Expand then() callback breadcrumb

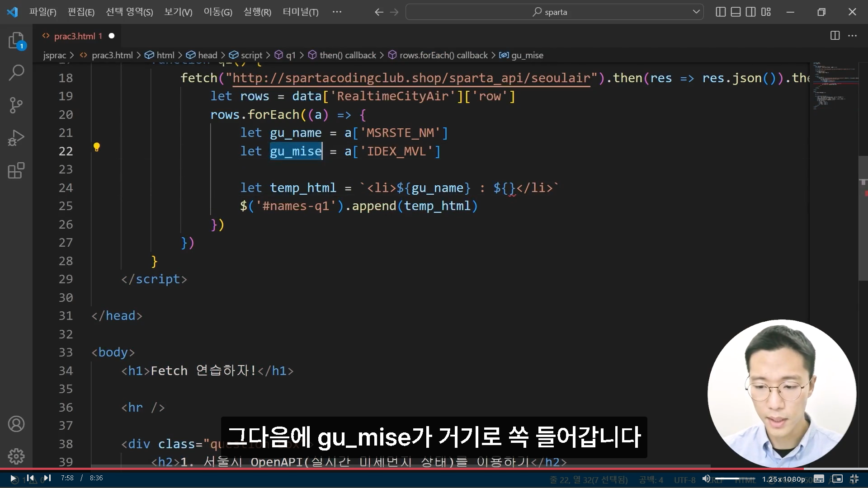point(342,55)
